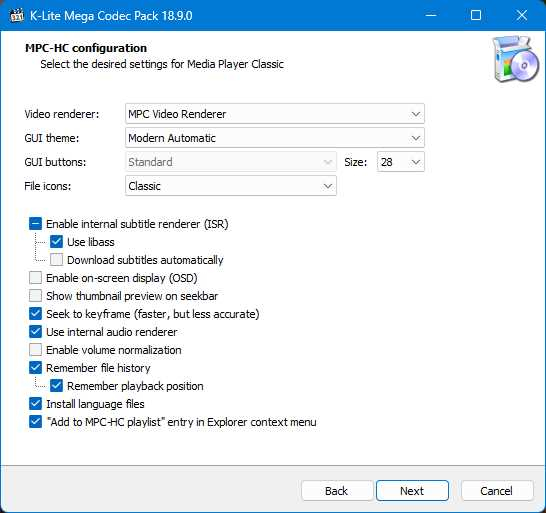The image size is (546, 513).
Task: Uncheck Seek to keyframe option
Action: (36, 314)
